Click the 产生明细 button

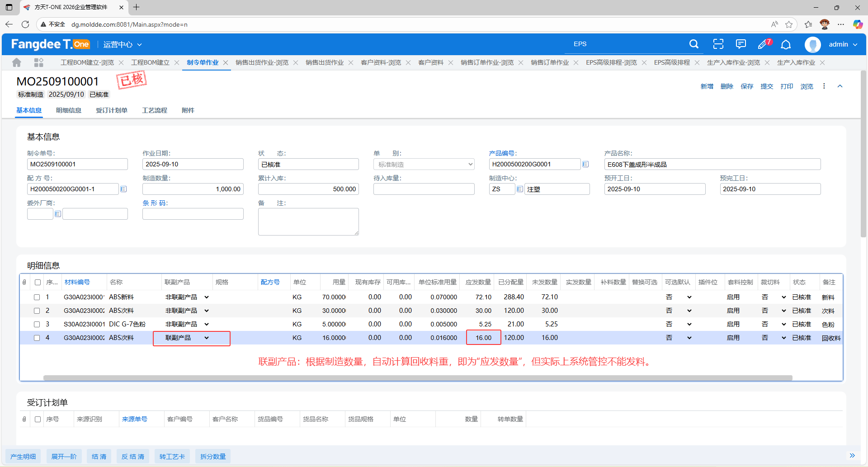[23, 457]
